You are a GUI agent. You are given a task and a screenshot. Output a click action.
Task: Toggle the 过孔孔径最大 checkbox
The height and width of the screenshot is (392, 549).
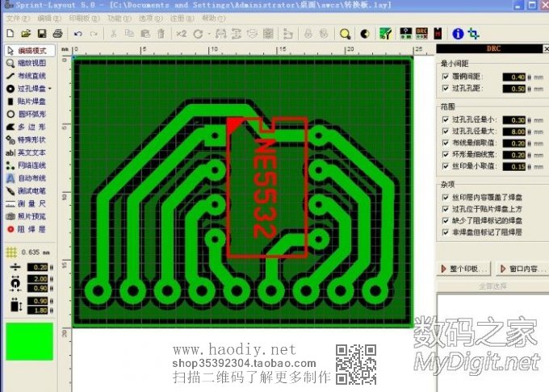[x=446, y=131]
